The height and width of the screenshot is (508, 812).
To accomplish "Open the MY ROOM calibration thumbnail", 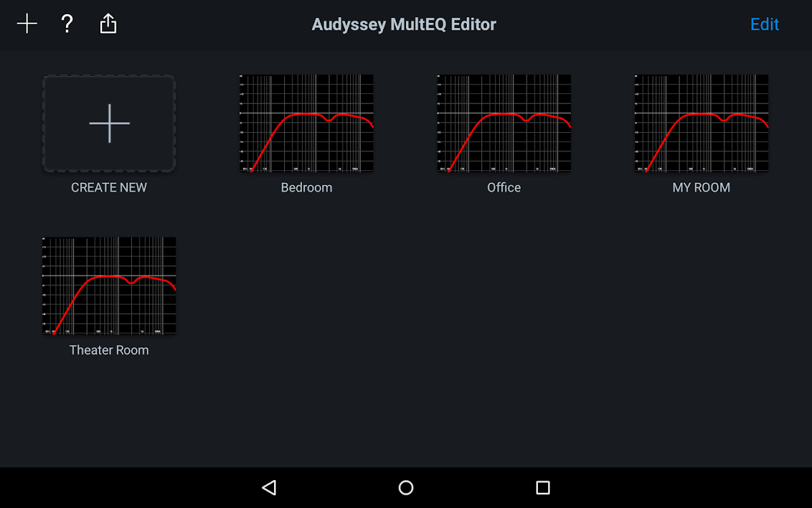I will point(701,123).
